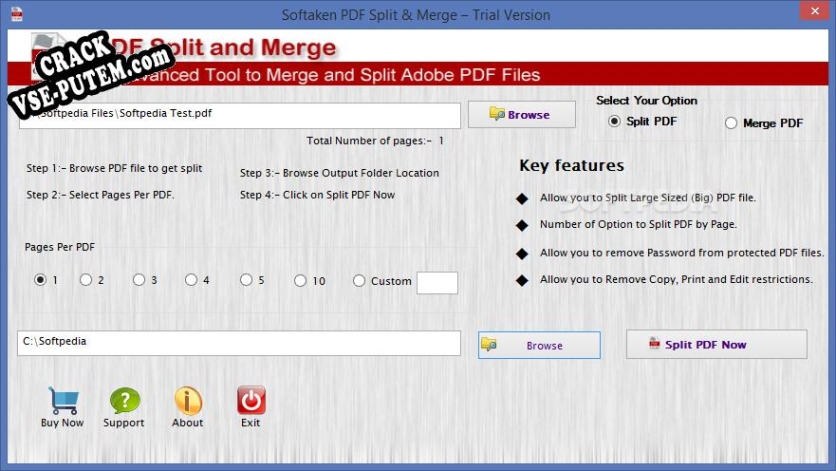Click 'Number of Option to Split PDF by Page.'

pos(638,224)
